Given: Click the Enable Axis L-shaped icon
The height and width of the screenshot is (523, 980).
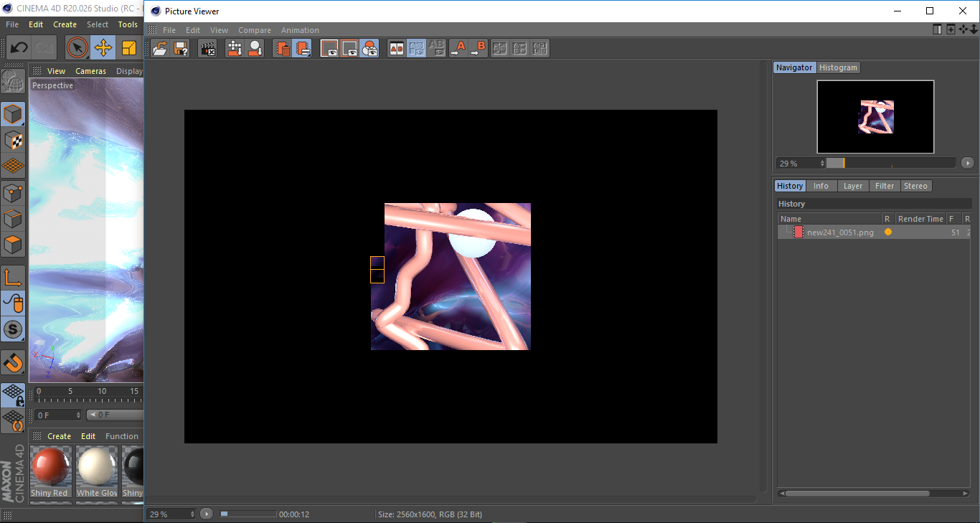Looking at the screenshot, I should coord(13,278).
